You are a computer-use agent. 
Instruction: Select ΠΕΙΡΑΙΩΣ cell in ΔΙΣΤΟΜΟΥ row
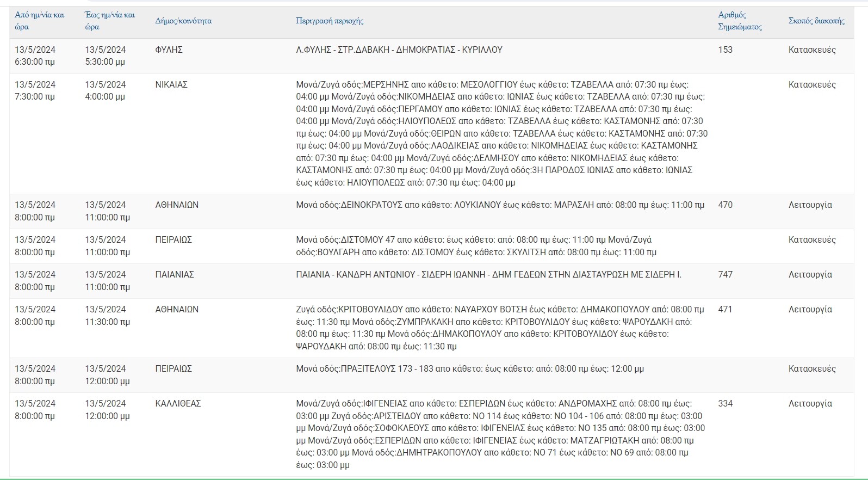point(173,239)
